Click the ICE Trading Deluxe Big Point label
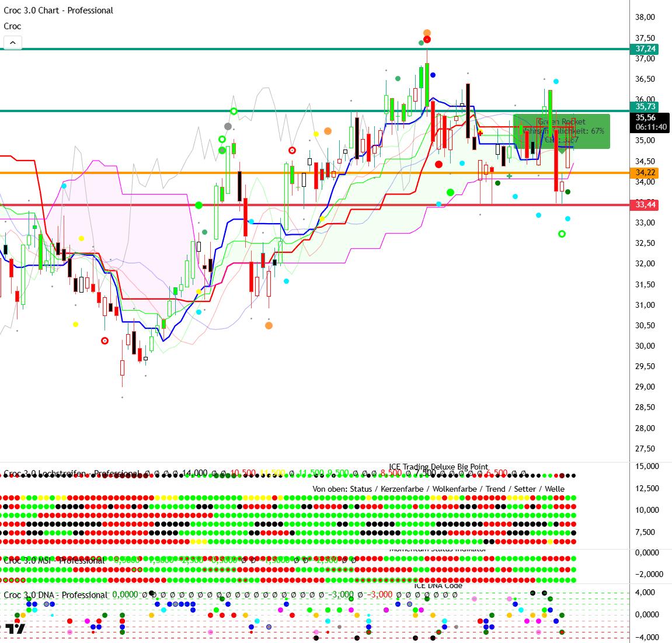The height and width of the screenshot is (643, 672). point(438,467)
